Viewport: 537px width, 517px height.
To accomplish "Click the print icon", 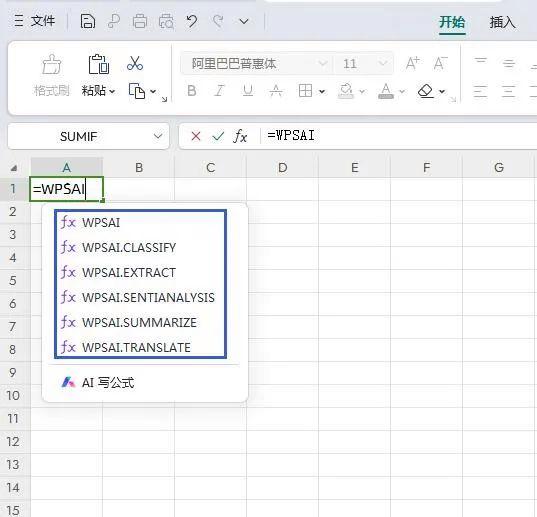I will (140, 21).
